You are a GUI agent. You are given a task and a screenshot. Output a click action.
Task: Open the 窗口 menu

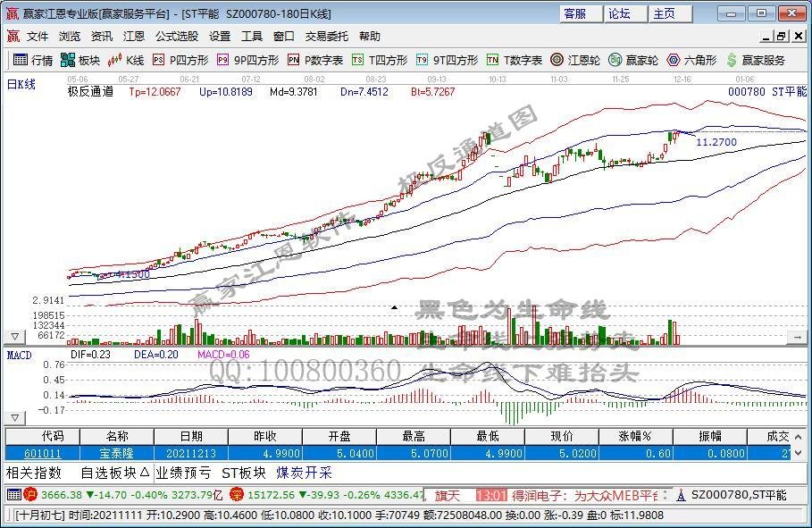(x=284, y=37)
